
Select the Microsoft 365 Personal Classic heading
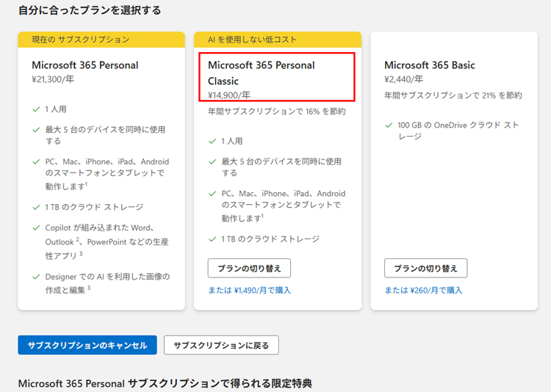[261, 73]
